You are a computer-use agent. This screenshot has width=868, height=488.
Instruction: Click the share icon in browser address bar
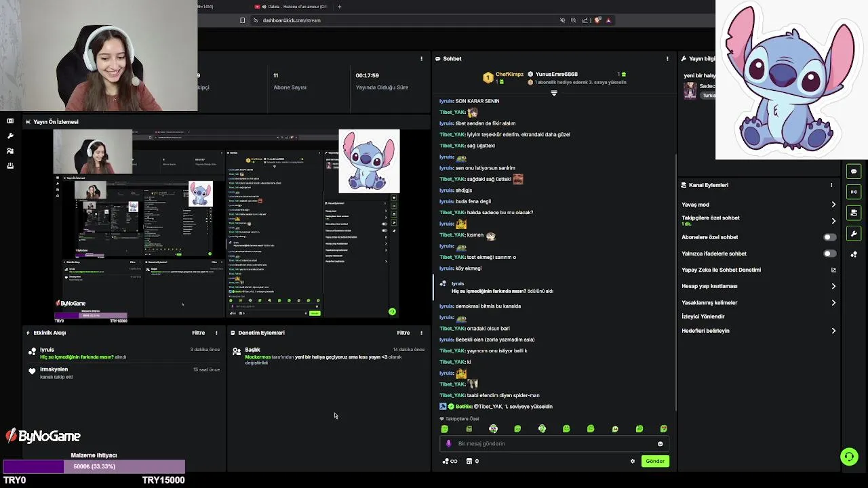[585, 20]
